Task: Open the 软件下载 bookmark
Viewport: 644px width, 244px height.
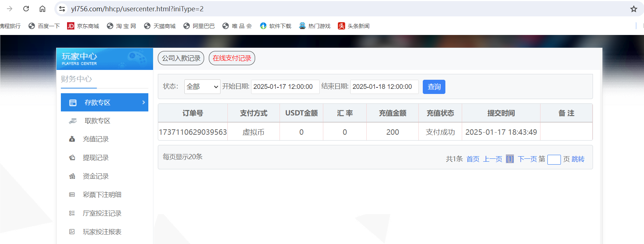Action: [x=276, y=26]
